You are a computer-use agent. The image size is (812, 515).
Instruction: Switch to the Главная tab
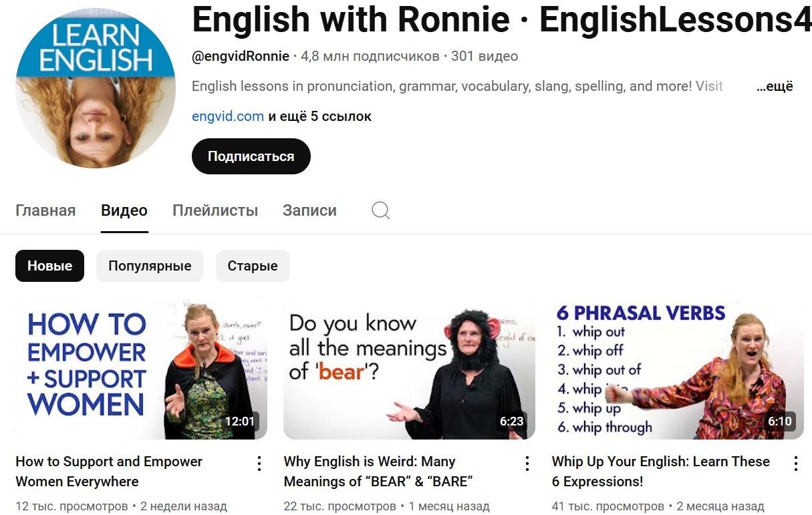pos(45,210)
